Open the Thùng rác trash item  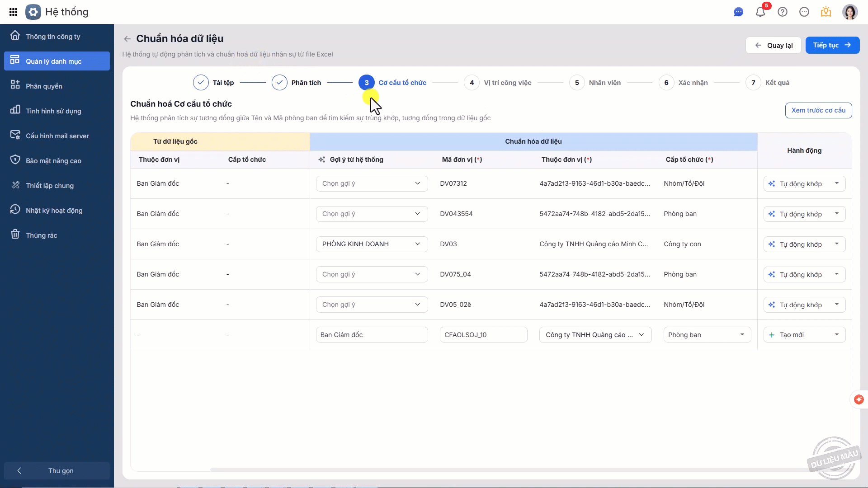[x=41, y=235]
